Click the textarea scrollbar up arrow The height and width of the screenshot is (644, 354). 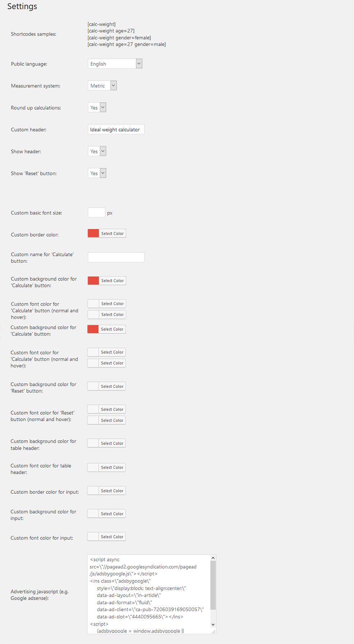click(213, 558)
